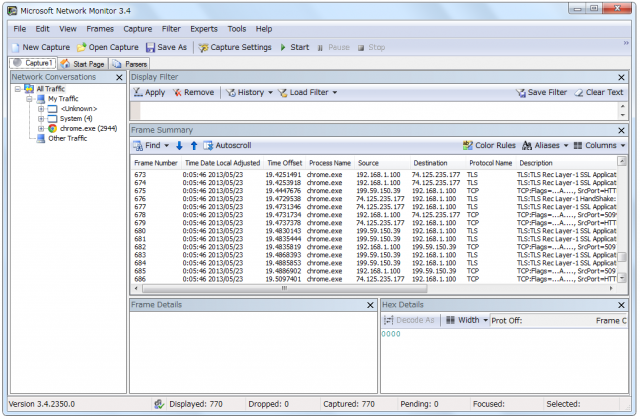Open the Aliases dropdown
The width and height of the screenshot is (640, 419).
tap(545, 146)
